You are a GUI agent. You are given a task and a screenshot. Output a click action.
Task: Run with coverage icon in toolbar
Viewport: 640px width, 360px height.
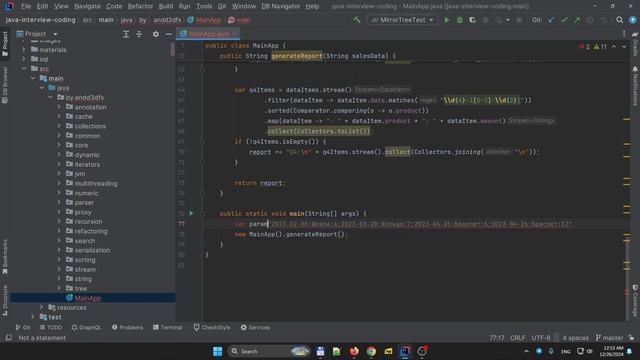tap(472, 20)
